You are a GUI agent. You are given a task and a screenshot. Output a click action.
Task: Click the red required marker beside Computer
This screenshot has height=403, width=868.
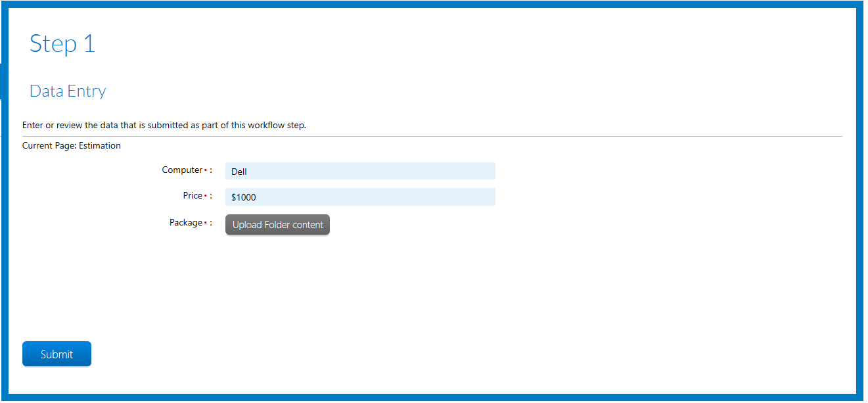coord(206,171)
